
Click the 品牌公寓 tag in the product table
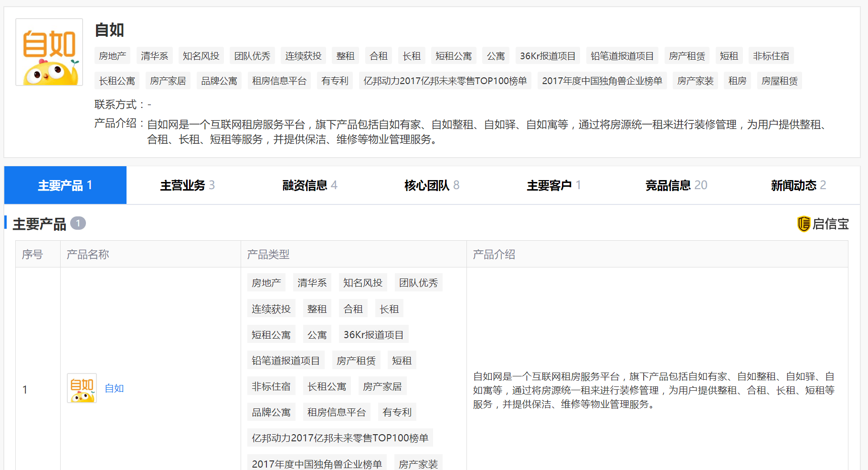pos(271,412)
